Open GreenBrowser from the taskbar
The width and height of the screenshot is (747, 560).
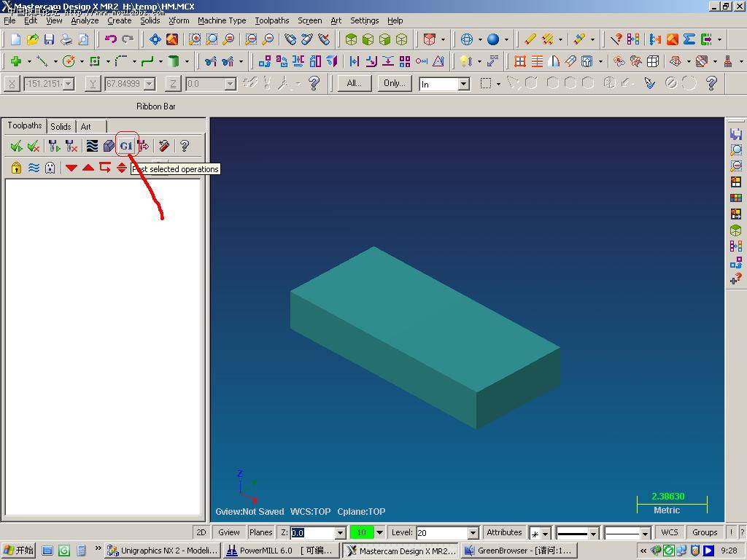[519, 551]
